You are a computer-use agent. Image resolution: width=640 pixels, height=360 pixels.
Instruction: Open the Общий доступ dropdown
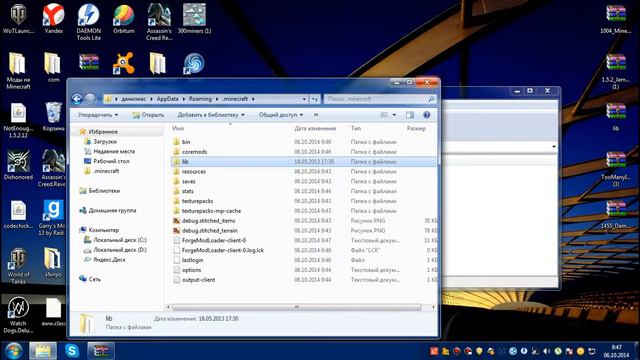[281, 115]
